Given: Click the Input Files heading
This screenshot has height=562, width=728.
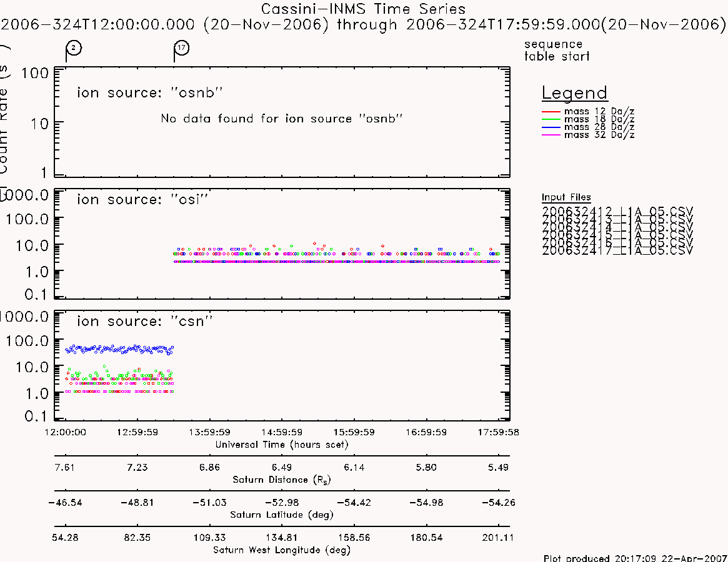Looking at the screenshot, I should [566, 198].
